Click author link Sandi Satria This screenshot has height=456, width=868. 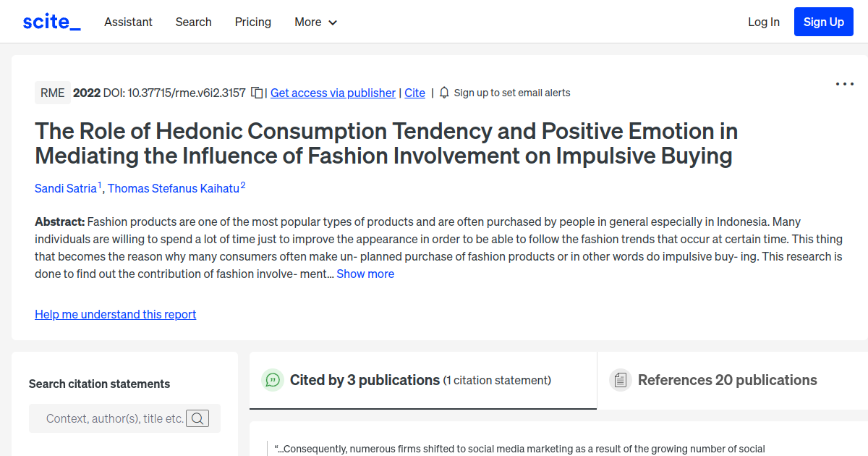(x=67, y=188)
